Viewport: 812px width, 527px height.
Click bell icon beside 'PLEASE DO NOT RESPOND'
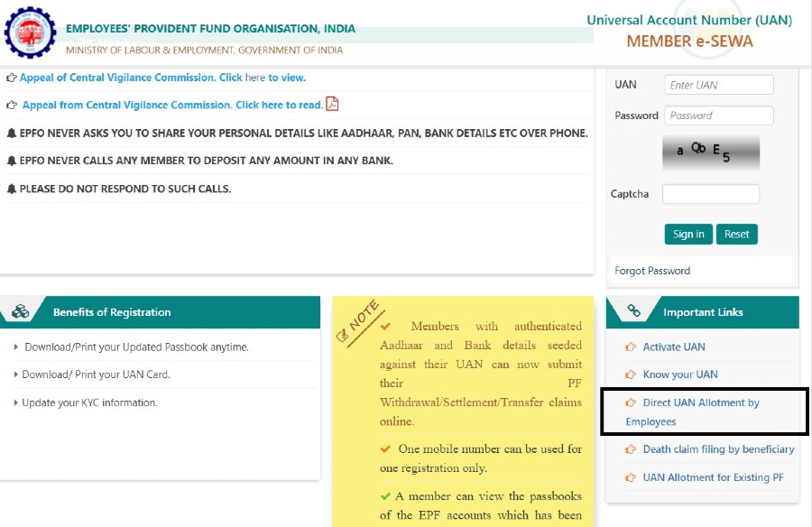[12, 189]
